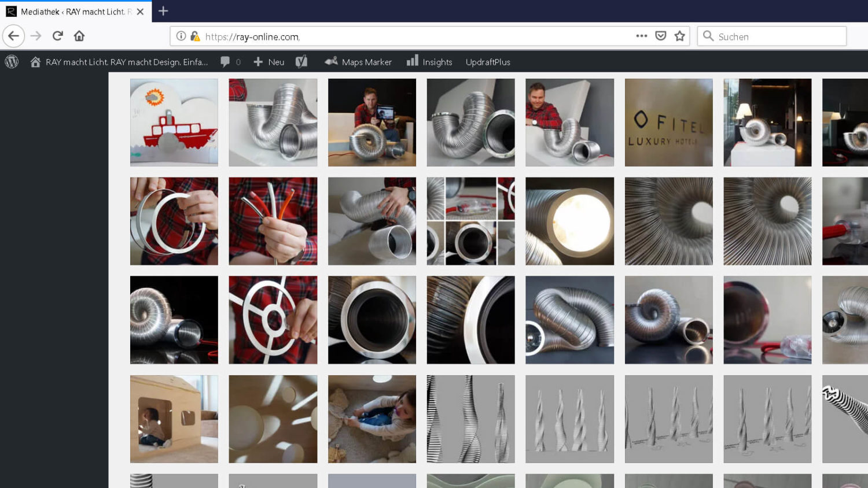The width and height of the screenshot is (868, 488).
Task: Show site information icon in address bar
Action: coord(181,36)
